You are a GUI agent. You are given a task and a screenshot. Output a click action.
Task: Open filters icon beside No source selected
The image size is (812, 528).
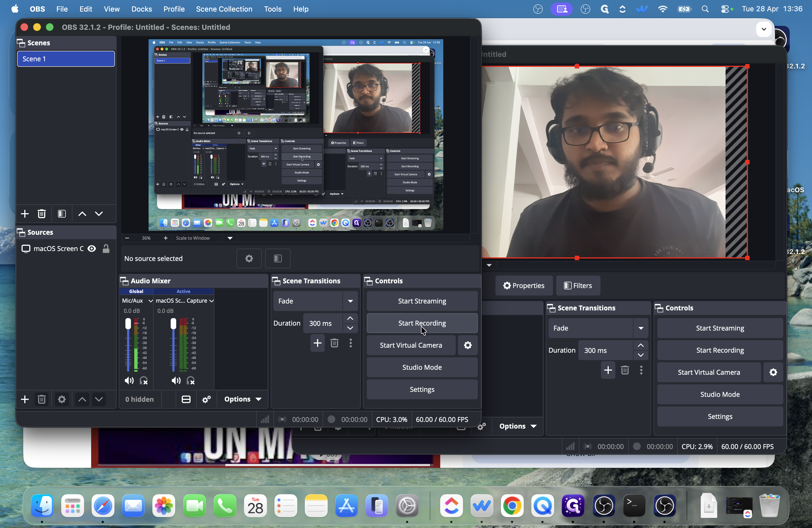click(278, 258)
